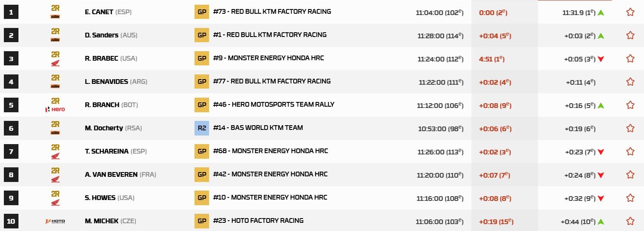Favorite E. Canet with the star icon
The height and width of the screenshot is (231, 644).
(630, 12)
